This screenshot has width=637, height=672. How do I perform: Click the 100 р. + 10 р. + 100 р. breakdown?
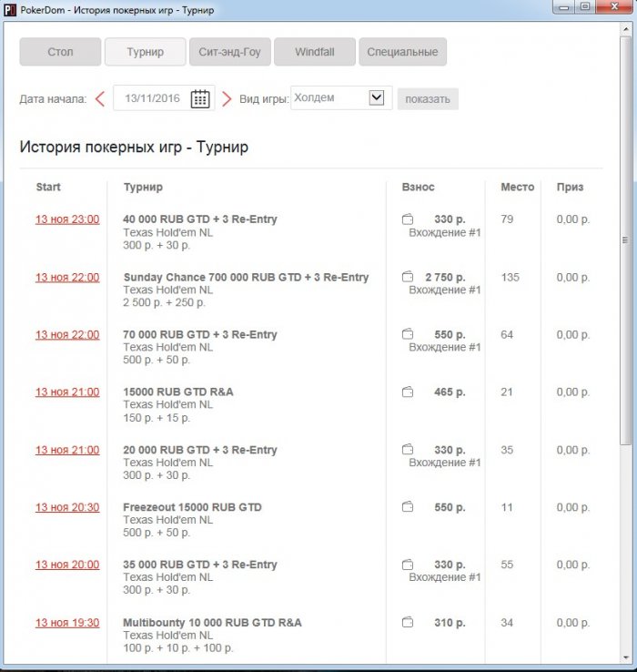tap(178, 648)
